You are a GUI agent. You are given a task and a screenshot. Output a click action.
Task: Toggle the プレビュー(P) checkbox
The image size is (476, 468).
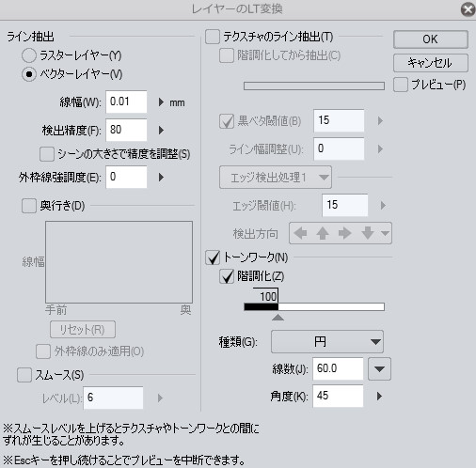[401, 85]
